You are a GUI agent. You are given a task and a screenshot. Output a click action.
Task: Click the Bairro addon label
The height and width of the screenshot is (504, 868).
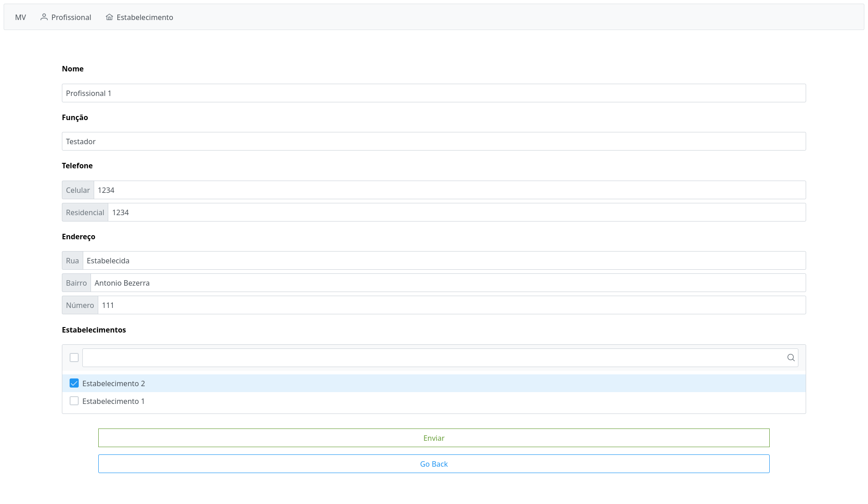[x=76, y=282]
